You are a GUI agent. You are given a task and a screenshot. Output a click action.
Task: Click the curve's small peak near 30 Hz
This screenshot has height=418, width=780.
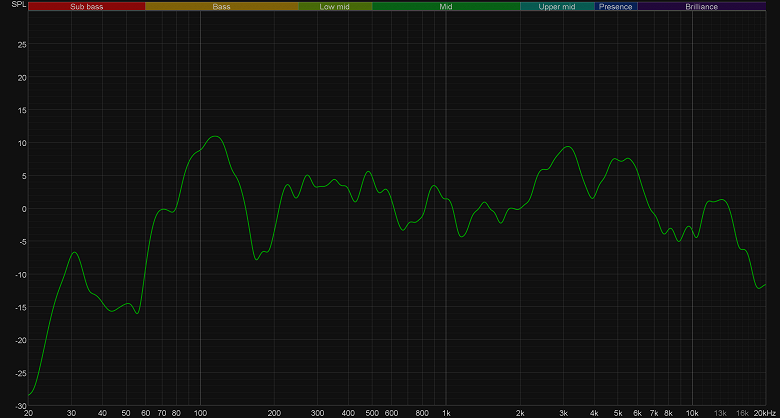click(x=75, y=252)
